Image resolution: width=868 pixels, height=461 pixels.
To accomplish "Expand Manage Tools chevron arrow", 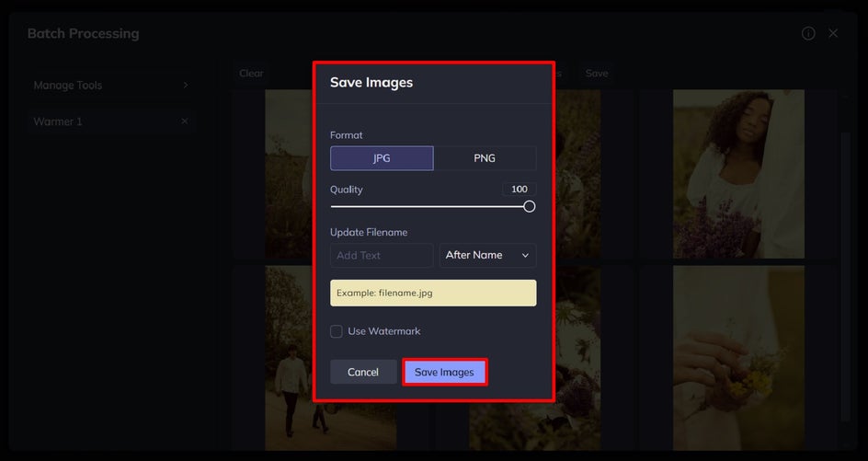I will point(186,85).
